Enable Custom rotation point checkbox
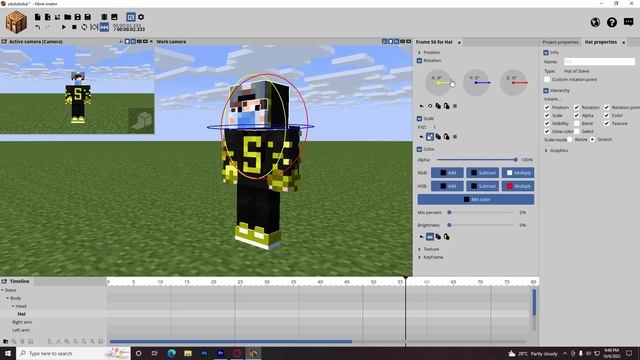This screenshot has width=640, height=360. 547,80
